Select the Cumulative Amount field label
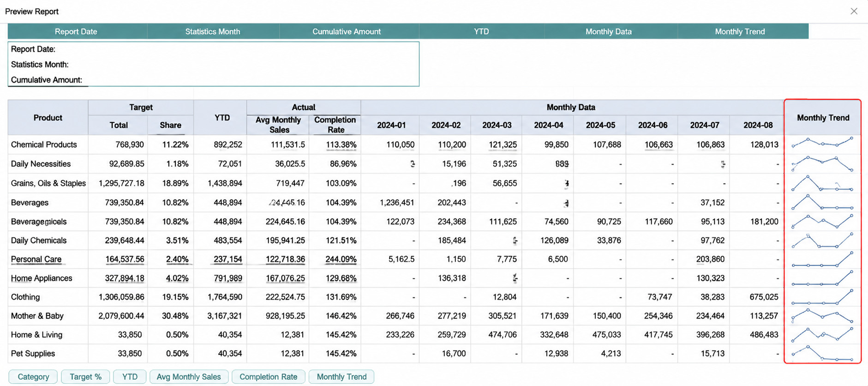Screen dimensions: 868x386 47,79
